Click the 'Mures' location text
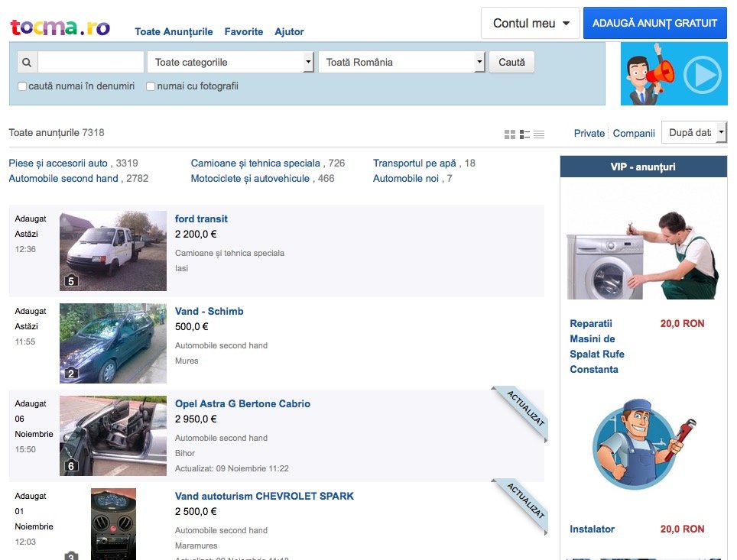 187,361
